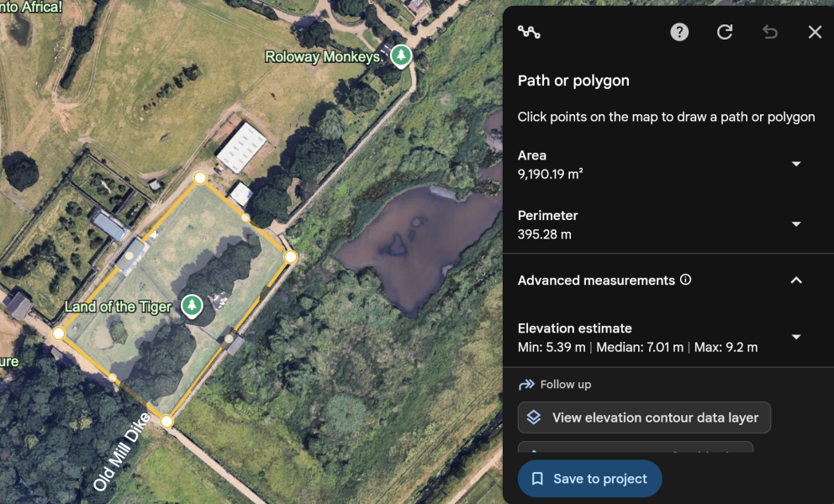Reset the measurement with the refresh icon
The height and width of the screenshot is (504, 834).
point(725,32)
